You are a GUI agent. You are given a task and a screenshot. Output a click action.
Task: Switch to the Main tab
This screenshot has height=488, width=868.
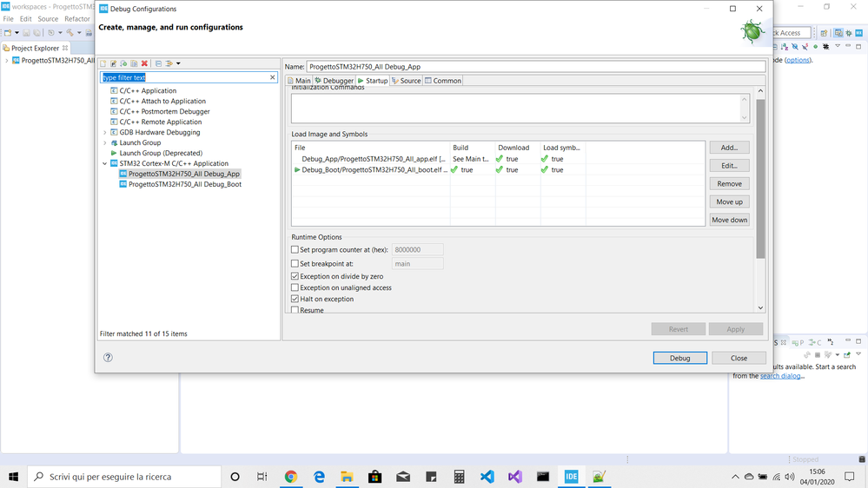[300, 81]
